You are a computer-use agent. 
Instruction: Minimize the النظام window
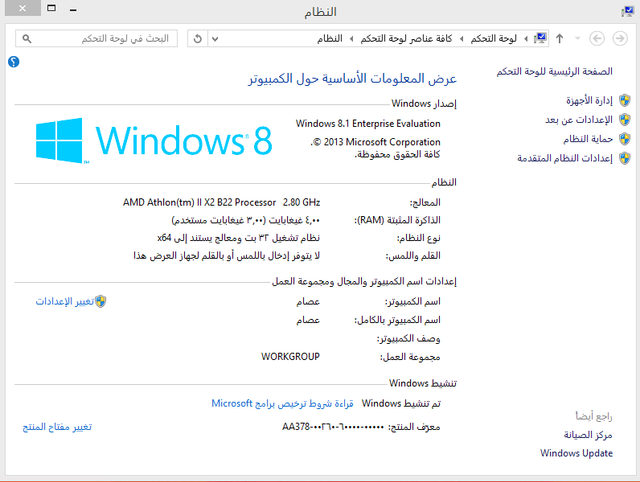click(73, 10)
